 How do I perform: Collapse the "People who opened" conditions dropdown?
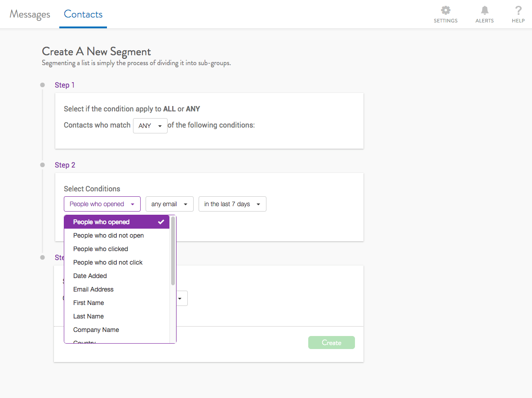[102, 204]
